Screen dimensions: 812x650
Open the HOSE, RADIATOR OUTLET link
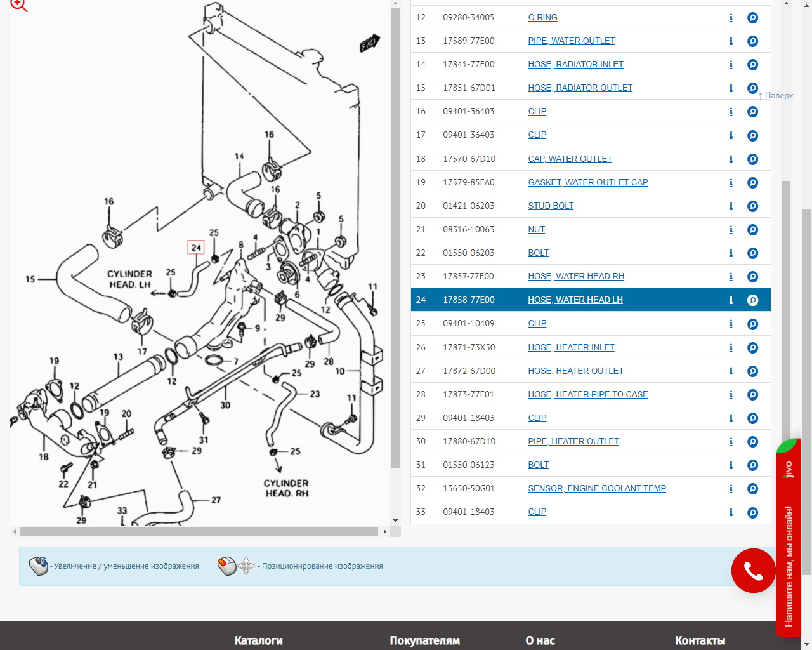580,88
